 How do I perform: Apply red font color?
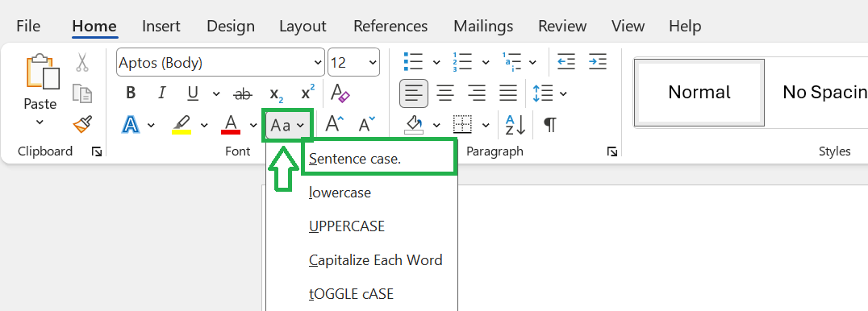(230, 125)
